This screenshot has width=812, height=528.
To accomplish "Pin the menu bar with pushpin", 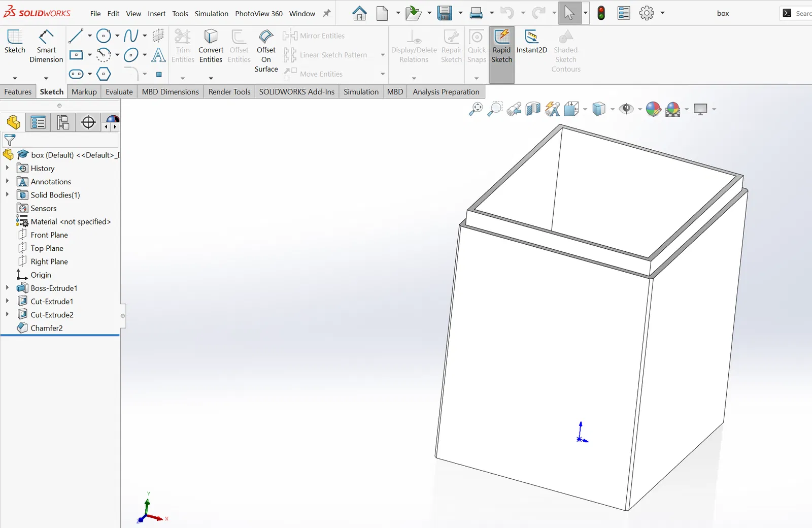I will [x=327, y=13].
